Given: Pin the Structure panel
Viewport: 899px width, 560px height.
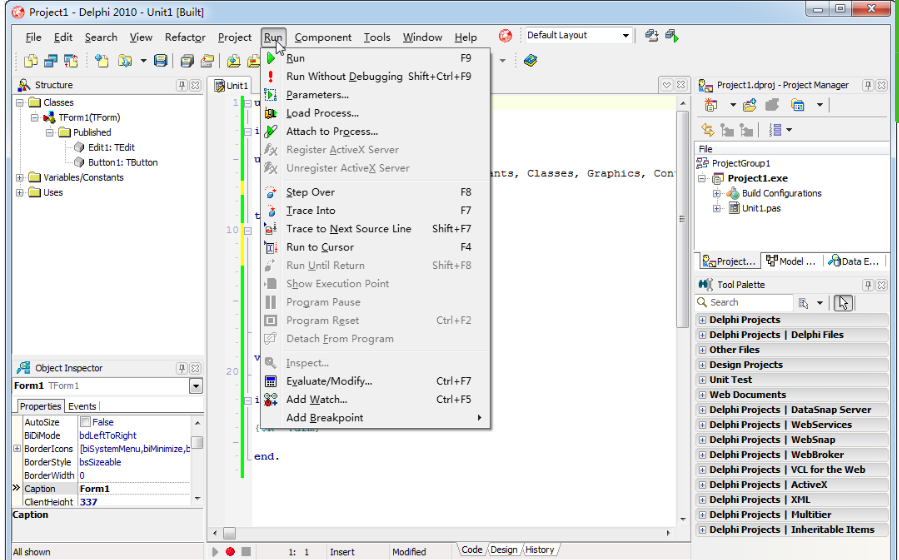Looking at the screenshot, I should pos(182,85).
